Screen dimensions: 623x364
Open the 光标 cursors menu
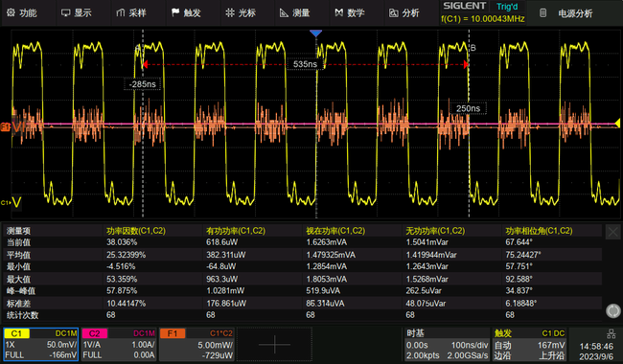point(241,13)
